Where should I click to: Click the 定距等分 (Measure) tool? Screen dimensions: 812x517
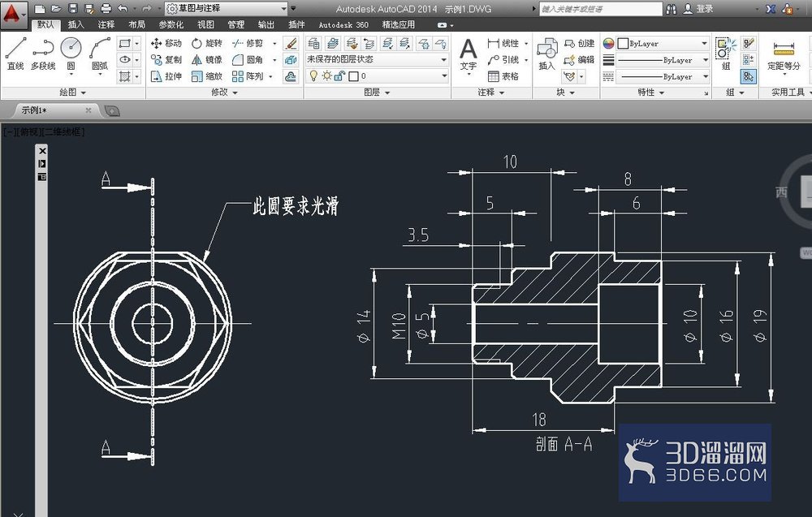pos(784,56)
